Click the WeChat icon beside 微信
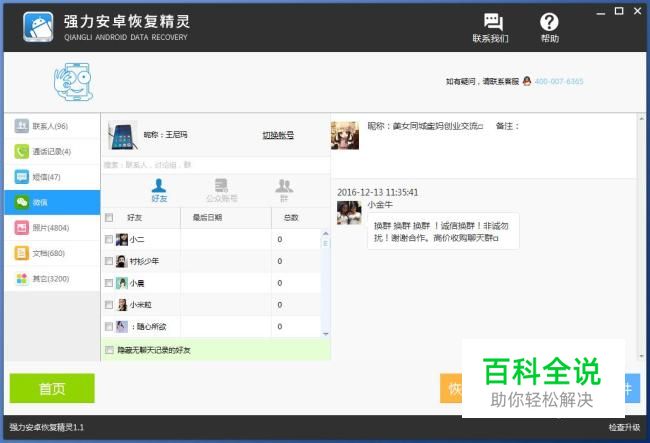Viewport: 650px width, 443px height. pos(22,202)
